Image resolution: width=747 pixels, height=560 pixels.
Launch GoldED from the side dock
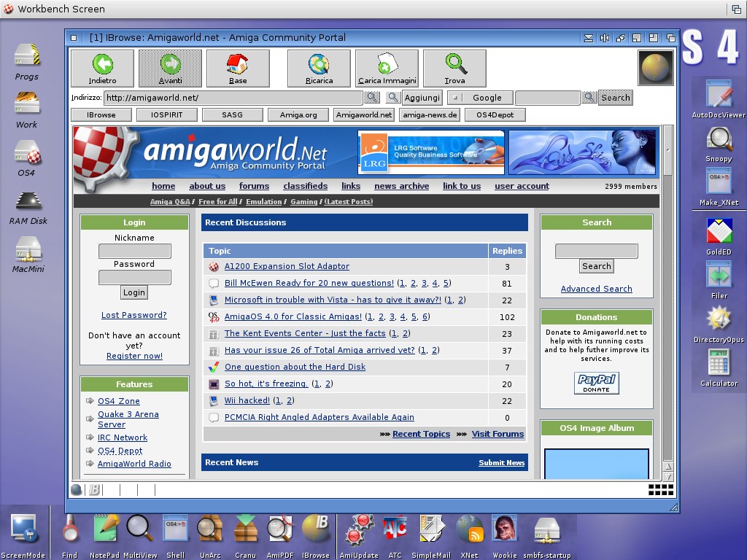[x=719, y=237]
